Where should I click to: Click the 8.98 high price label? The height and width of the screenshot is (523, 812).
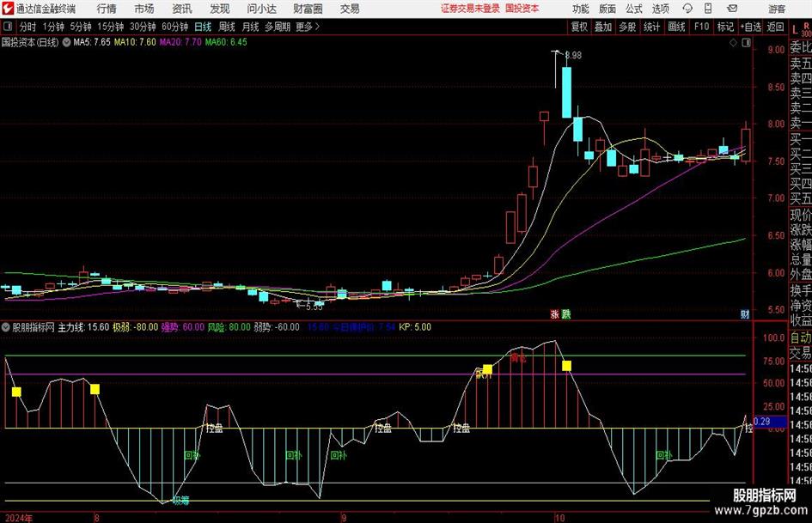click(573, 56)
